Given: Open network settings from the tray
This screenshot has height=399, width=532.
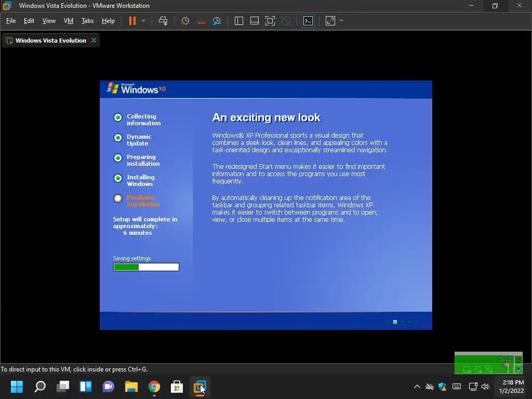Looking at the screenshot, I should tap(473, 387).
